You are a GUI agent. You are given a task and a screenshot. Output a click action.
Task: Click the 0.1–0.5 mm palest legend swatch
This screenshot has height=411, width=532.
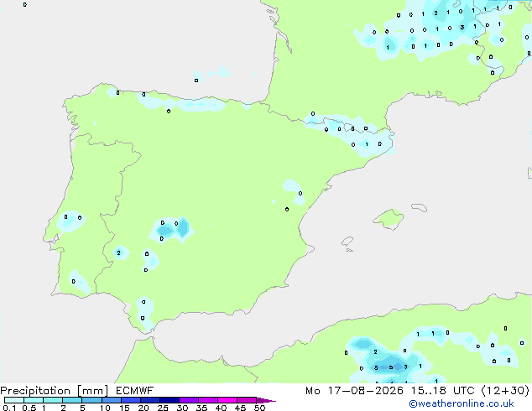tap(14, 400)
